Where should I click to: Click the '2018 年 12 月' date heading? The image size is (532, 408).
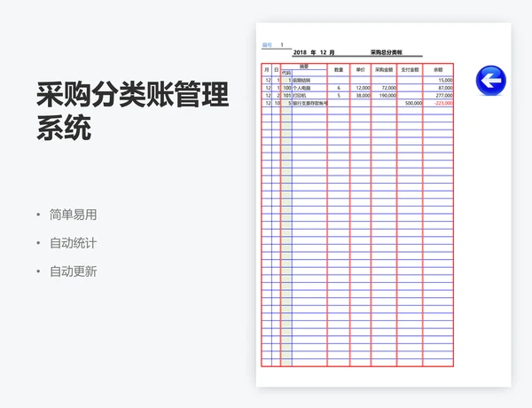314,52
